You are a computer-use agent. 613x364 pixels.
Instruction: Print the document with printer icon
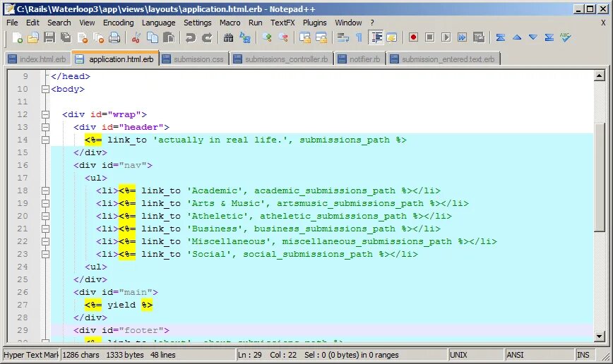[x=114, y=37]
